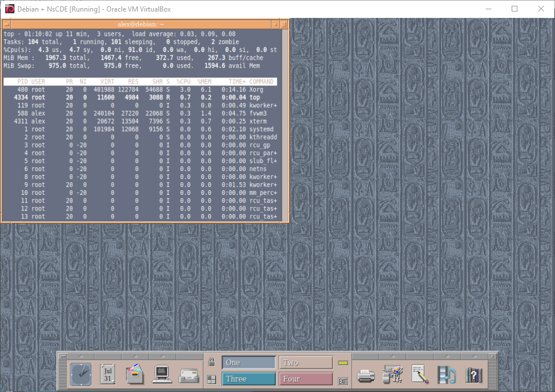This screenshot has height=392, width=555.
Task: Launch the file manager drawer icon
Action: pyautogui.click(x=134, y=374)
